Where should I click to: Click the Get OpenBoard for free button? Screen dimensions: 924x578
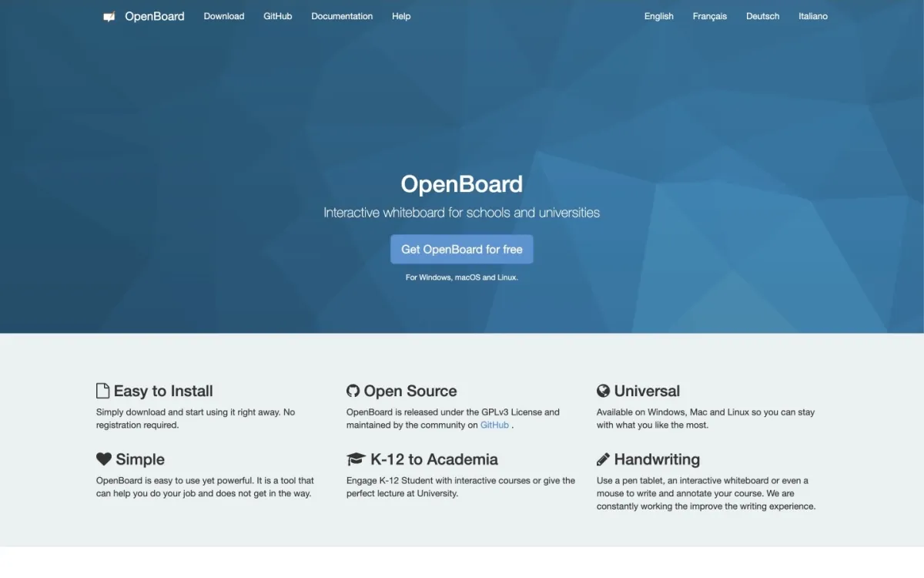(461, 249)
